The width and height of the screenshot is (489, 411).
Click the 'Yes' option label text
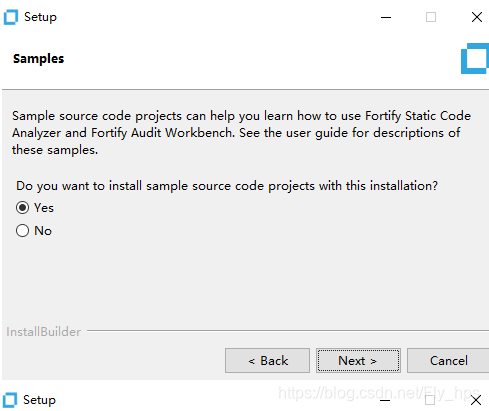44,208
